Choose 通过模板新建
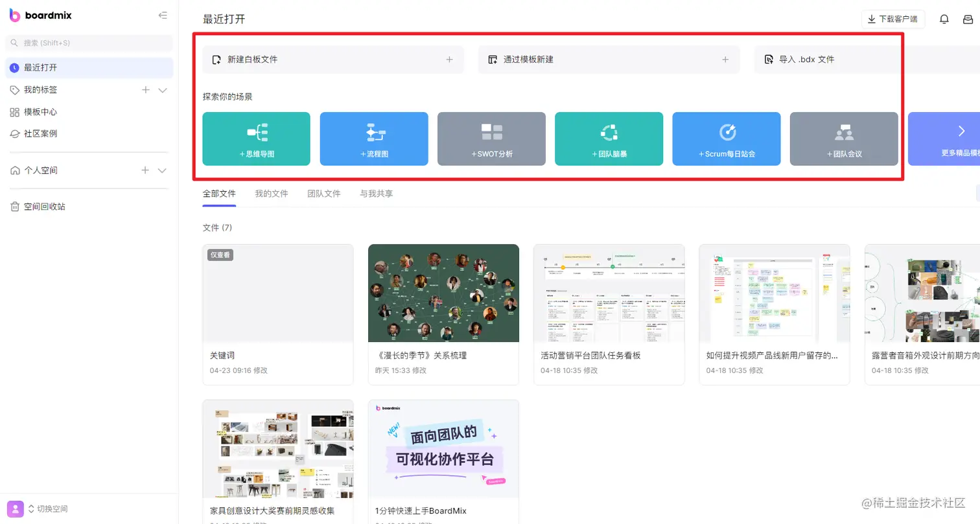 pos(609,60)
